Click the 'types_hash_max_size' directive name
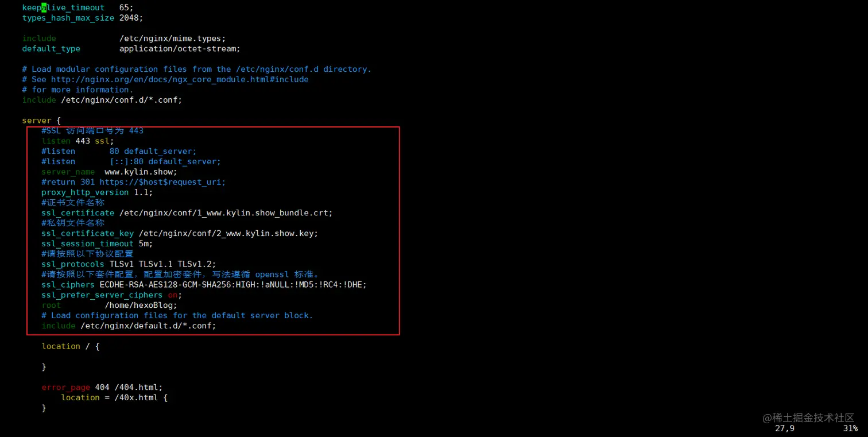This screenshot has width=868, height=437. click(68, 18)
